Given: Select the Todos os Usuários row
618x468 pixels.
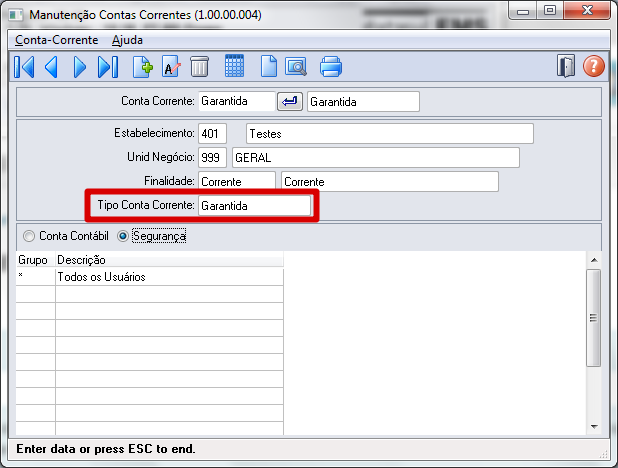Looking at the screenshot, I should (x=150, y=277).
